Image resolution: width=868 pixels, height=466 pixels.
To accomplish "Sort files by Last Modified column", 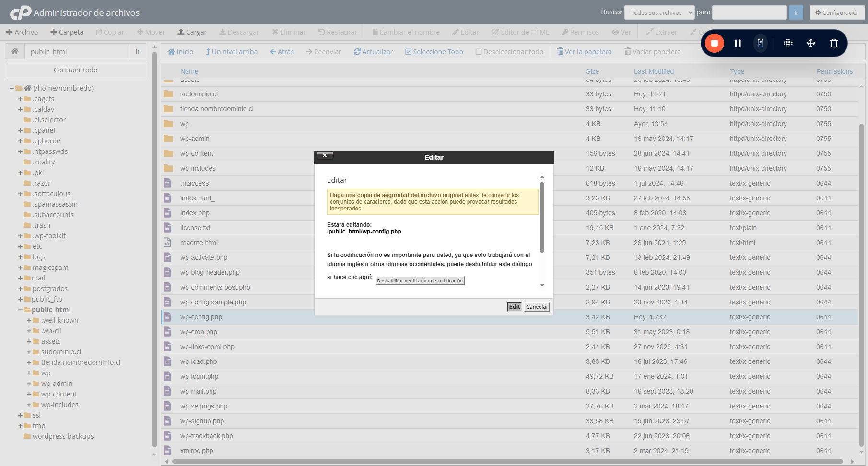I will pyautogui.click(x=654, y=71).
